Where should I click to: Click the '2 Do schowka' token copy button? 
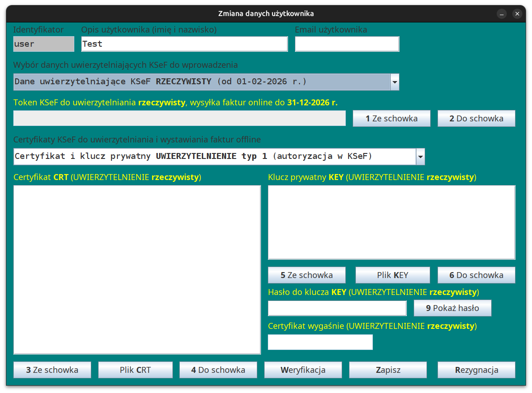pyautogui.click(x=476, y=119)
